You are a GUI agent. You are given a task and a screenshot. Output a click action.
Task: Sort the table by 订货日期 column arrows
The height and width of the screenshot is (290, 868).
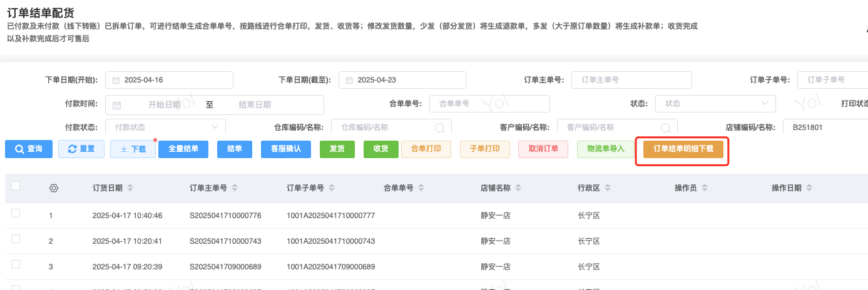[130, 188]
